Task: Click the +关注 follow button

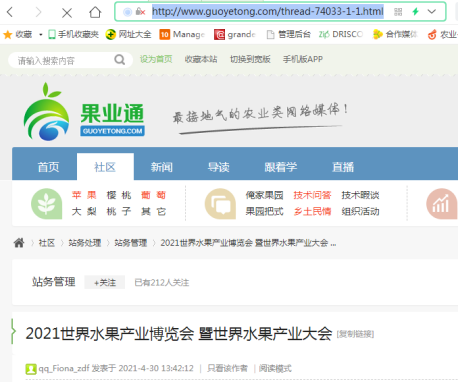Action: click(105, 282)
